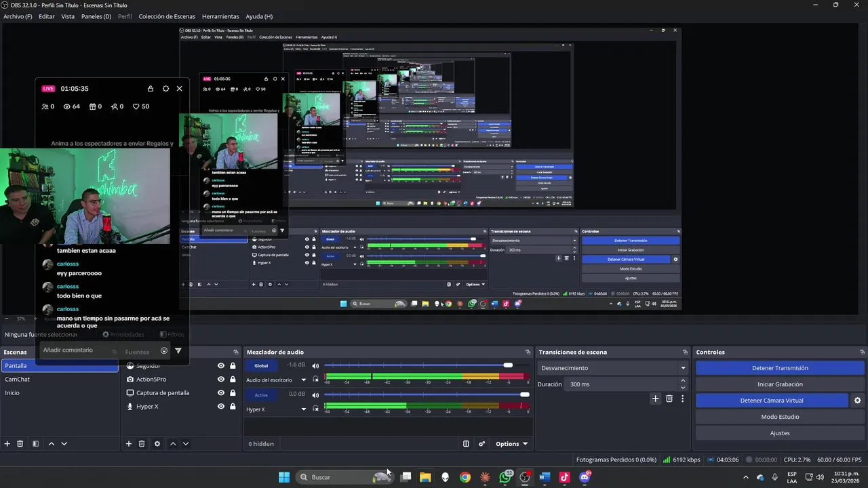
Task: Open the mixer Options dropdown
Action: coord(511,444)
